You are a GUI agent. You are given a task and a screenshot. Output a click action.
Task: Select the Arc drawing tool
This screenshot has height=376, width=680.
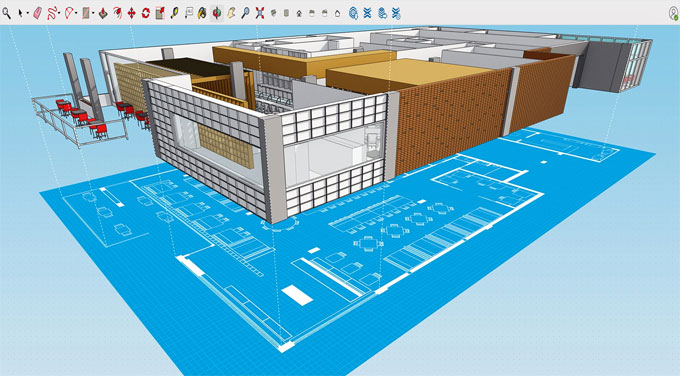(69, 13)
